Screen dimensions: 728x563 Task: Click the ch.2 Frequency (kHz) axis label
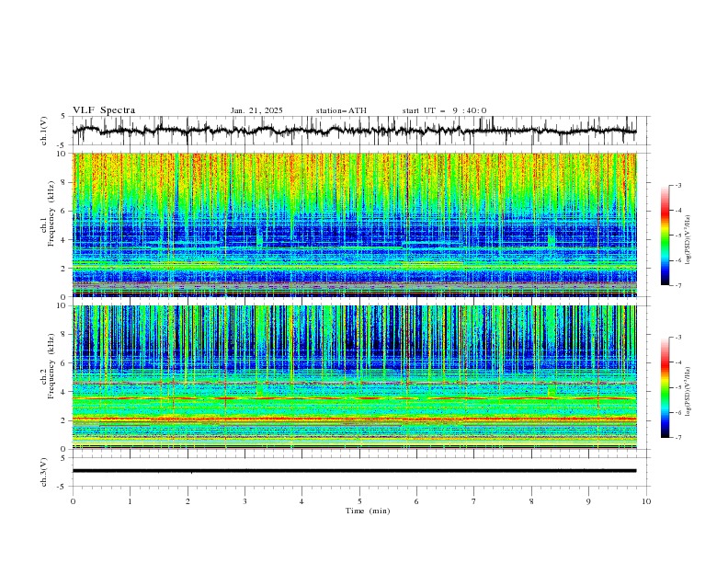click(x=48, y=366)
